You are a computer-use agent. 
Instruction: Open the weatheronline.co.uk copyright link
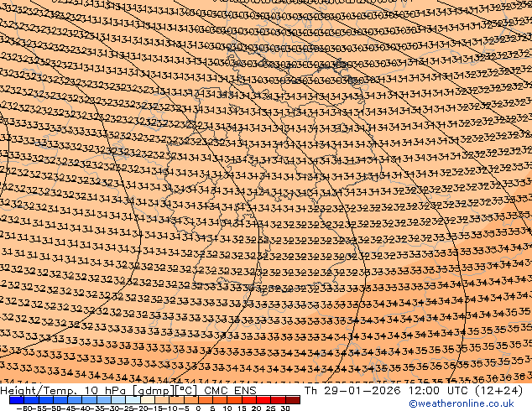[x=461, y=403]
